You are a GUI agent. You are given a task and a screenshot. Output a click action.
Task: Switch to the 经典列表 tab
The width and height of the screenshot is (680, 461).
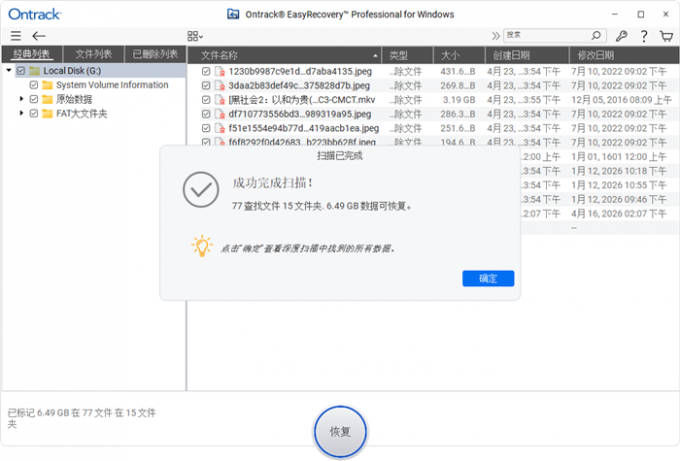32,54
